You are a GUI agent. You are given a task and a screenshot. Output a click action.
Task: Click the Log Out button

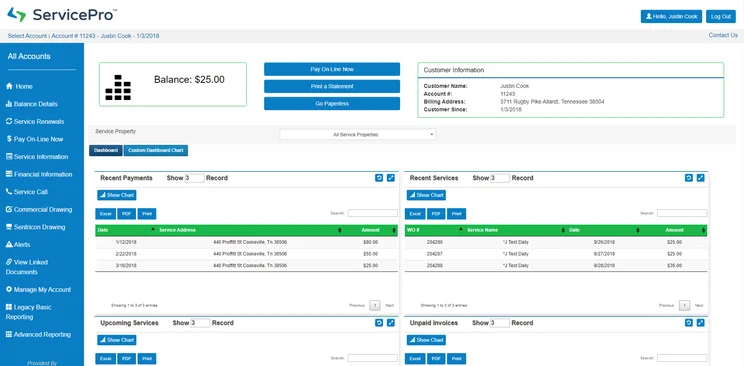(720, 16)
